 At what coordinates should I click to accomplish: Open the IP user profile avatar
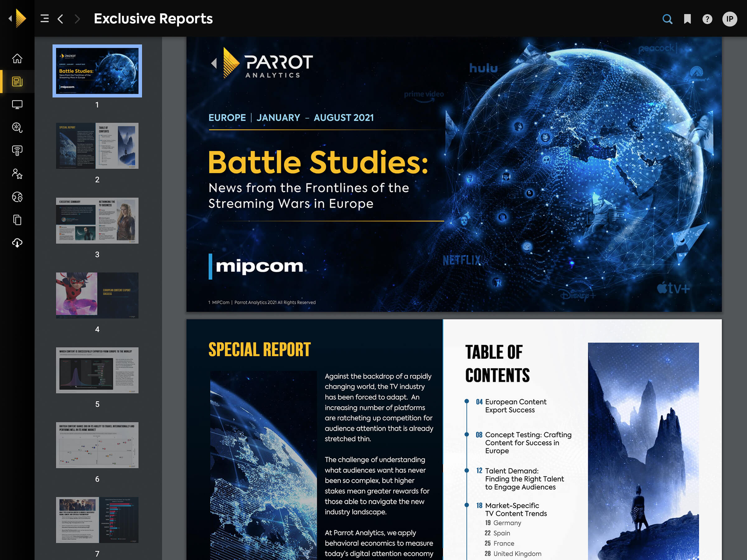pos(730,19)
